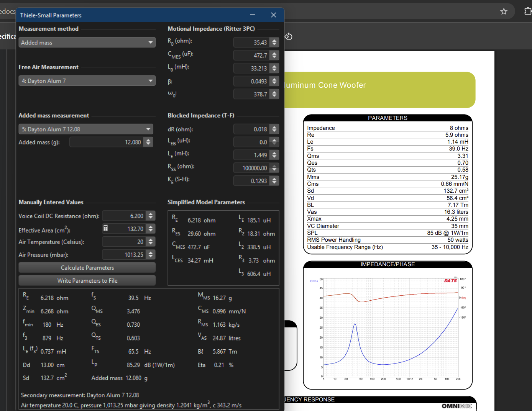Click the 'Vas 16.3 liters' row in the PDF parameters
Image resolution: width=532 pixels, height=411 pixels.
click(x=388, y=212)
